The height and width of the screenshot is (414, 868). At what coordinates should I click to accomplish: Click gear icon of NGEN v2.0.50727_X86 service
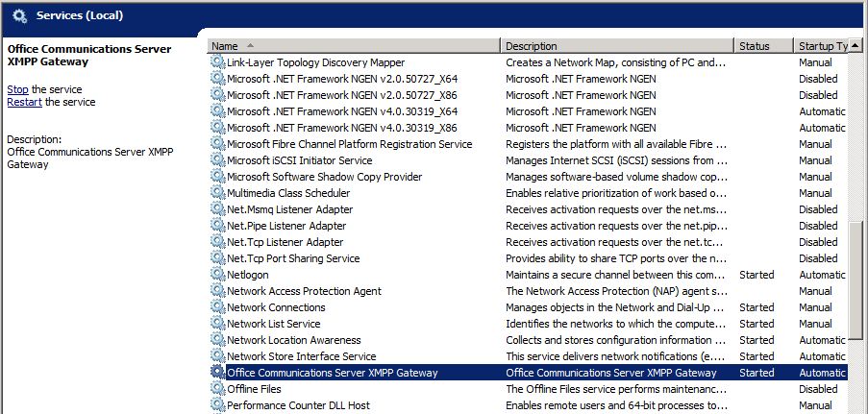(x=218, y=95)
